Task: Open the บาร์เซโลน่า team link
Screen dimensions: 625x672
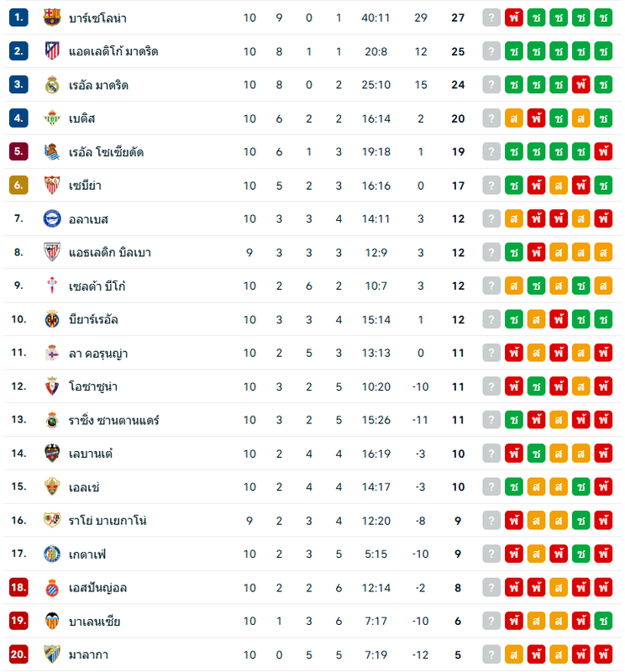Action: [x=97, y=18]
